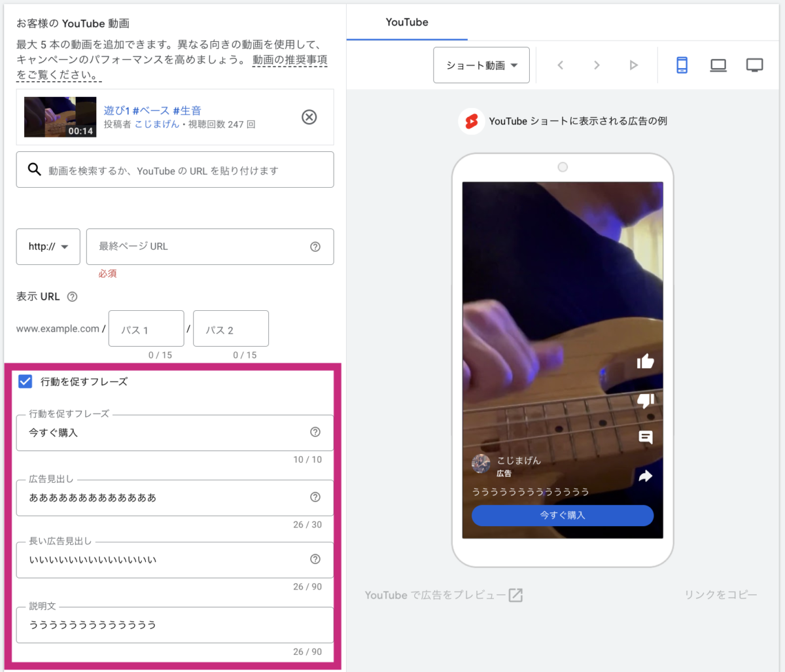Click the blue 今すぐ購入 button in preview
Viewport: 785px width, 672px height.
pyautogui.click(x=563, y=515)
